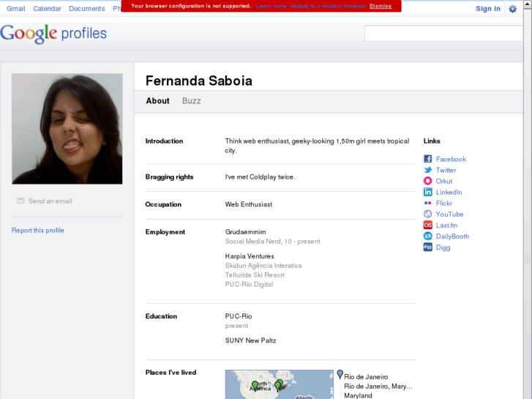Click the Web Enthusiast occupation text
Viewport: 532px width, 399px height.
coord(249,204)
